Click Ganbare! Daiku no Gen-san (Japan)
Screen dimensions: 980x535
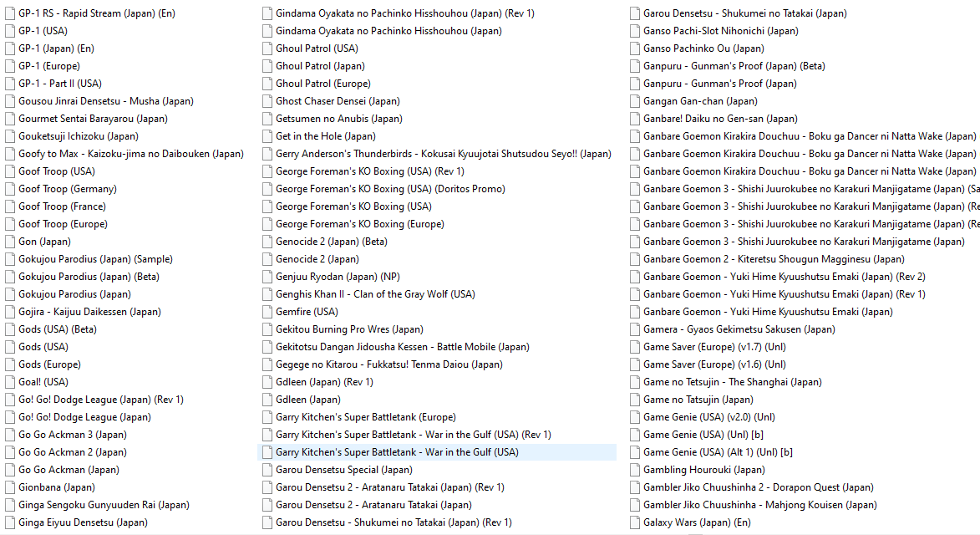click(x=721, y=119)
